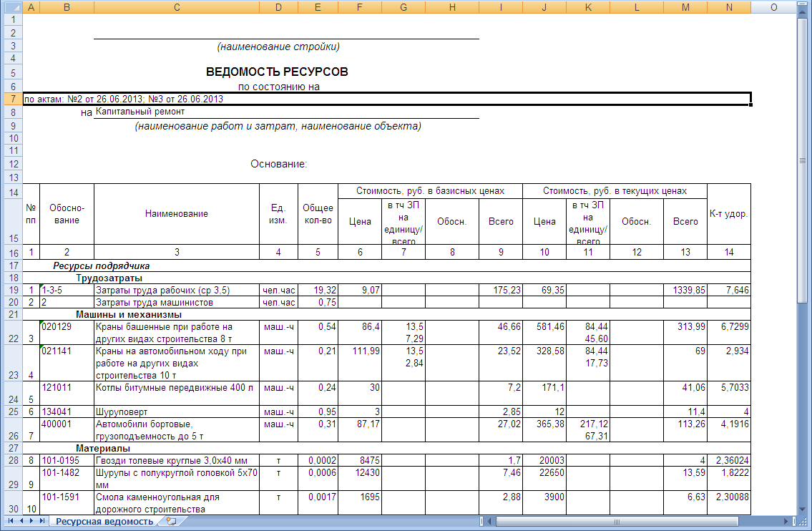This screenshot has width=812, height=531.
Task: Select column F header
Action: click(359, 7)
